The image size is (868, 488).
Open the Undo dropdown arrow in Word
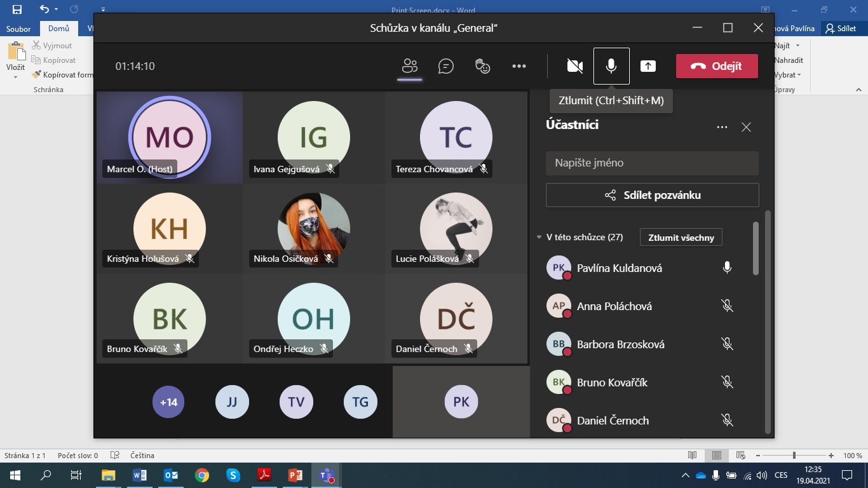point(57,10)
